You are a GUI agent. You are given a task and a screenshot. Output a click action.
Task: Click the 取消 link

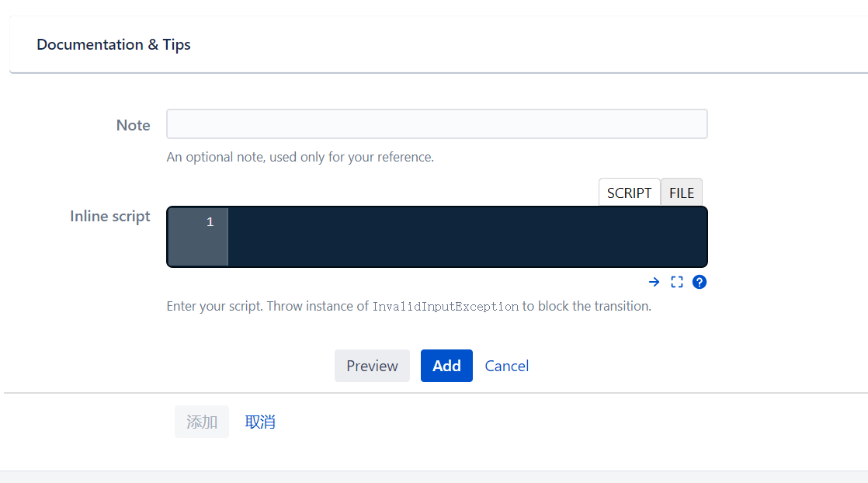tap(260, 422)
